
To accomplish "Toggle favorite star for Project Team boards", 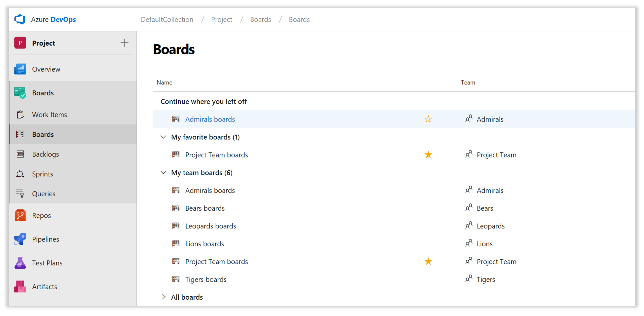I will [428, 155].
